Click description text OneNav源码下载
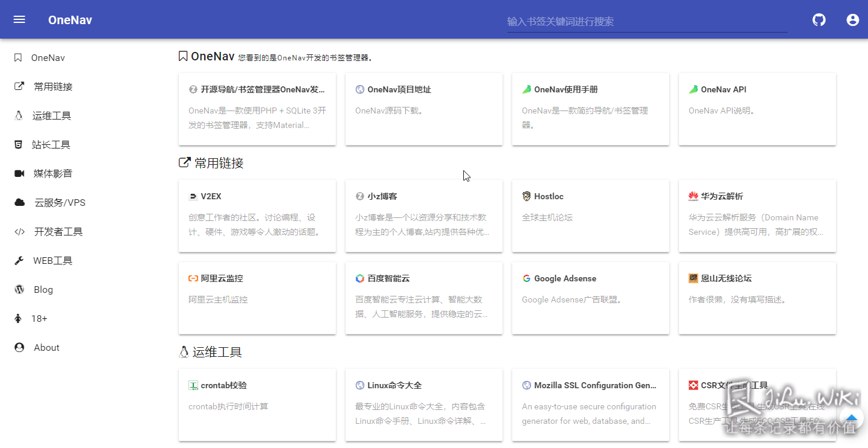The width and height of the screenshot is (868, 448). pos(389,110)
